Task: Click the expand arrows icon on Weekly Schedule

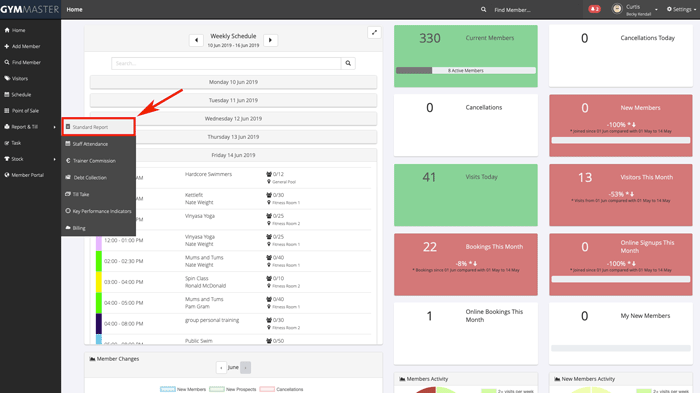Action: click(374, 32)
